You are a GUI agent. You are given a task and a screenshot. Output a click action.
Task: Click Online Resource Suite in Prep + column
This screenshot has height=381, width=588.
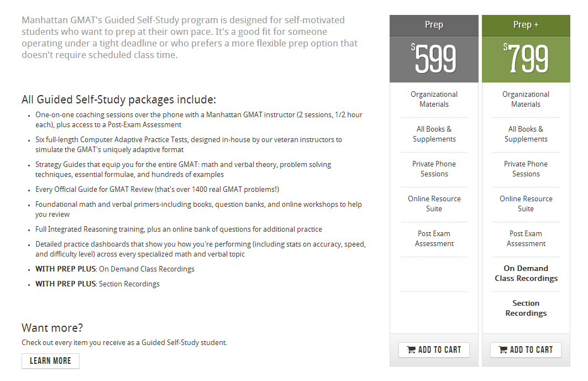click(x=526, y=203)
